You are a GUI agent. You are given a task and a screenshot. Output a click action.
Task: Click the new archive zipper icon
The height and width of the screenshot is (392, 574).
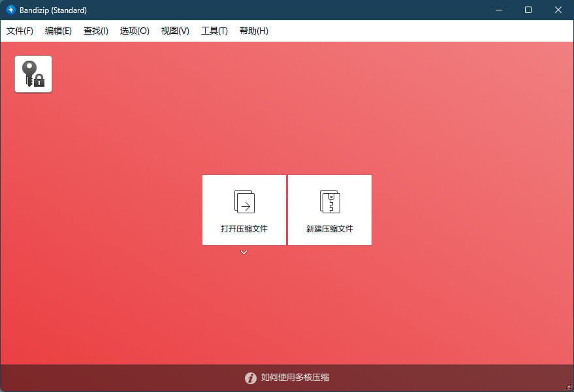(330, 202)
